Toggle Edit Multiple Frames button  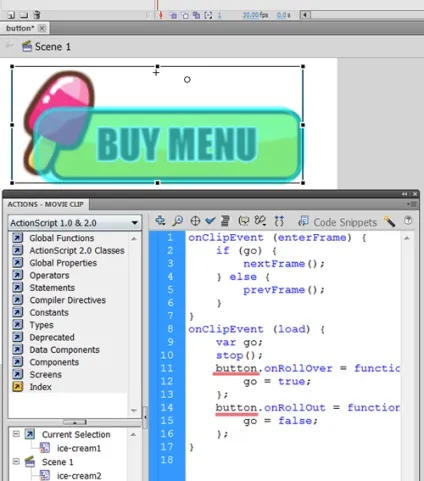[197, 15]
